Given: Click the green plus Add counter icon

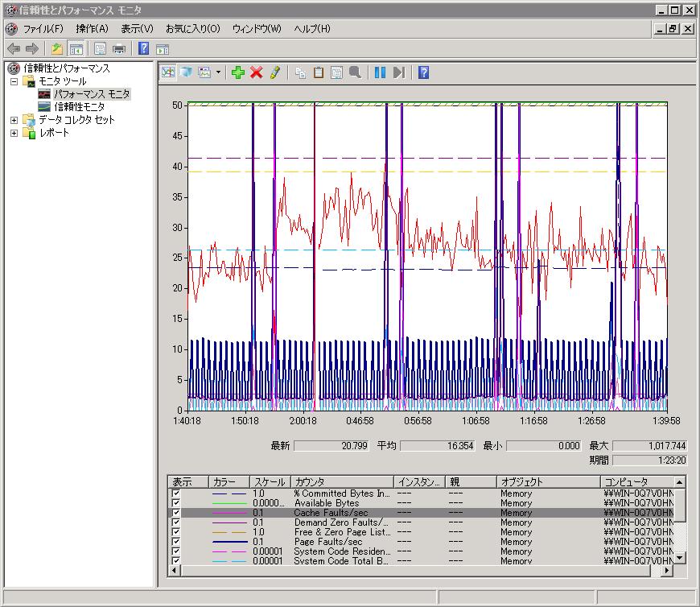Looking at the screenshot, I should pos(237,72).
